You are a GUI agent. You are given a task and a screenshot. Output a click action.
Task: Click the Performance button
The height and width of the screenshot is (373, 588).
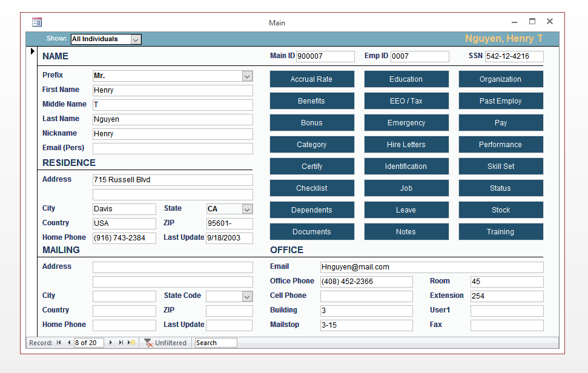point(501,144)
